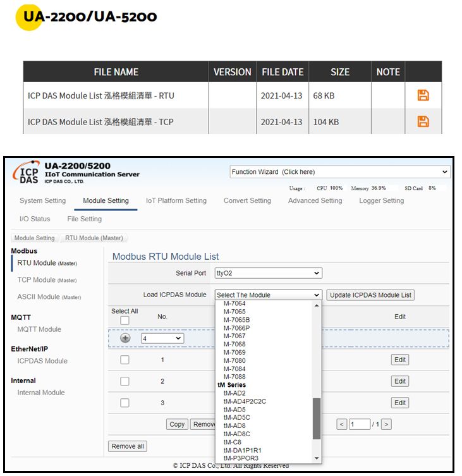Select tM-AD8 from the module list
462x476 pixels.
[234, 425]
